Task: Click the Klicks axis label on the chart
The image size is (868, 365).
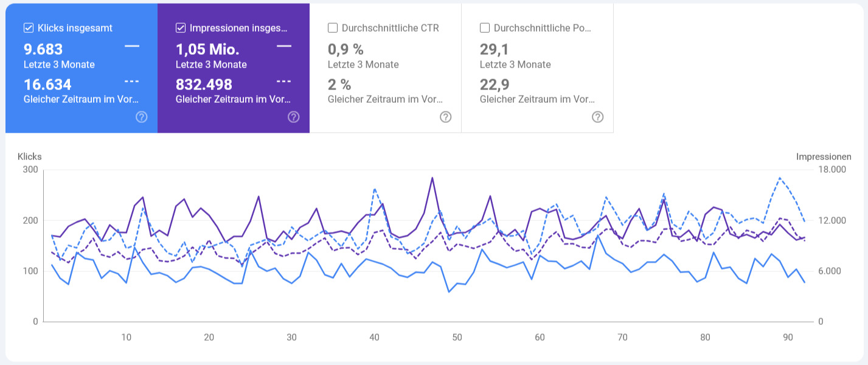Action: click(30, 156)
